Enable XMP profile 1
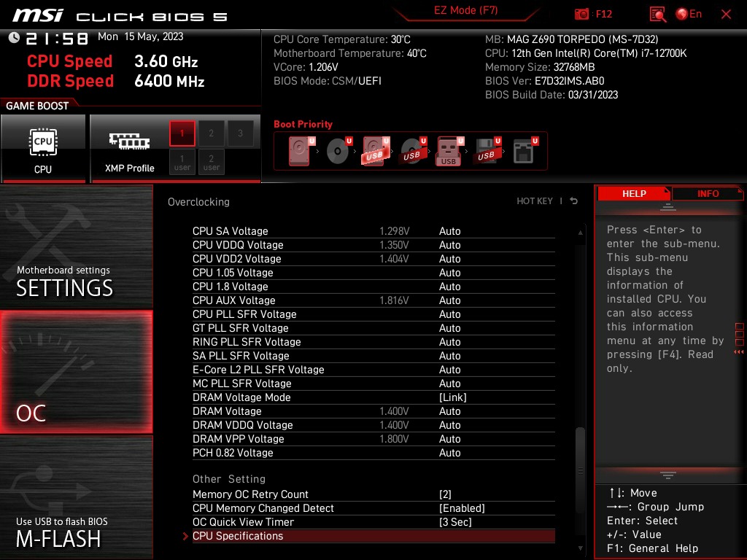 click(182, 133)
